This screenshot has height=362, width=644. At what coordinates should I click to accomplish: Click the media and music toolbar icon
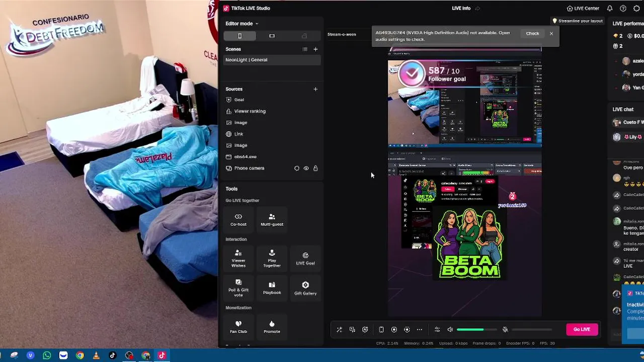352,330
